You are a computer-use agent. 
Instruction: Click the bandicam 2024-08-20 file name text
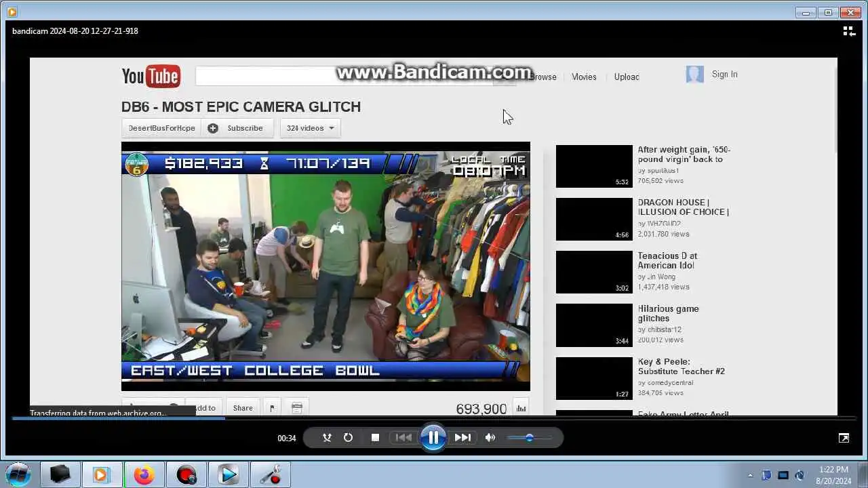click(75, 31)
